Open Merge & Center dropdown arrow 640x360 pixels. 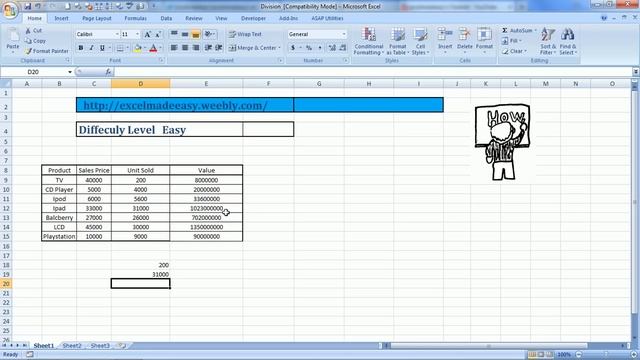(280, 48)
